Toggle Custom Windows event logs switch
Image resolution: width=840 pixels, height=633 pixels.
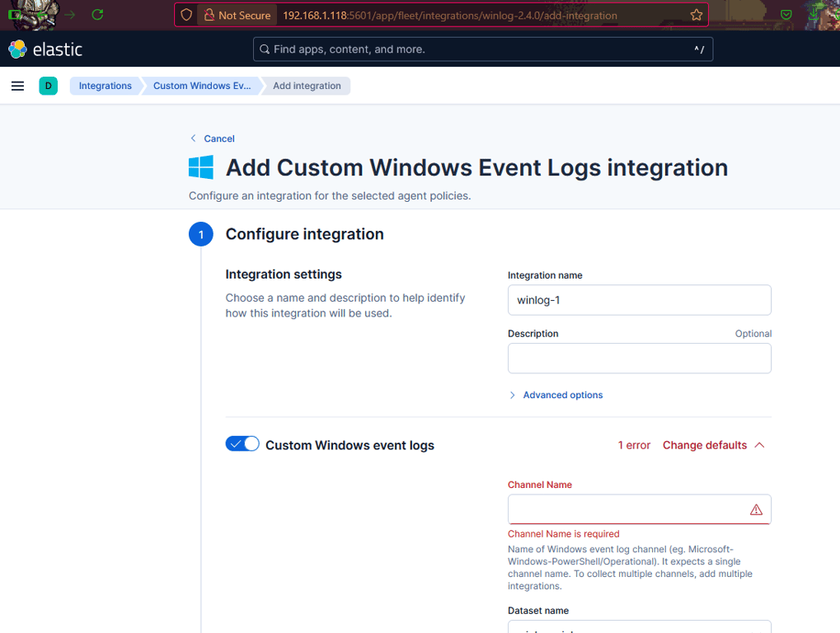(242, 444)
